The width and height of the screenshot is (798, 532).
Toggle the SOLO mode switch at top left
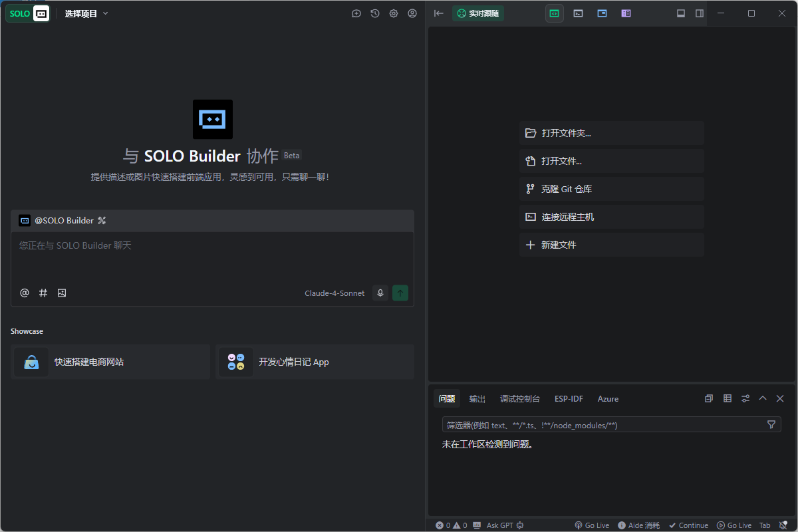coord(28,13)
